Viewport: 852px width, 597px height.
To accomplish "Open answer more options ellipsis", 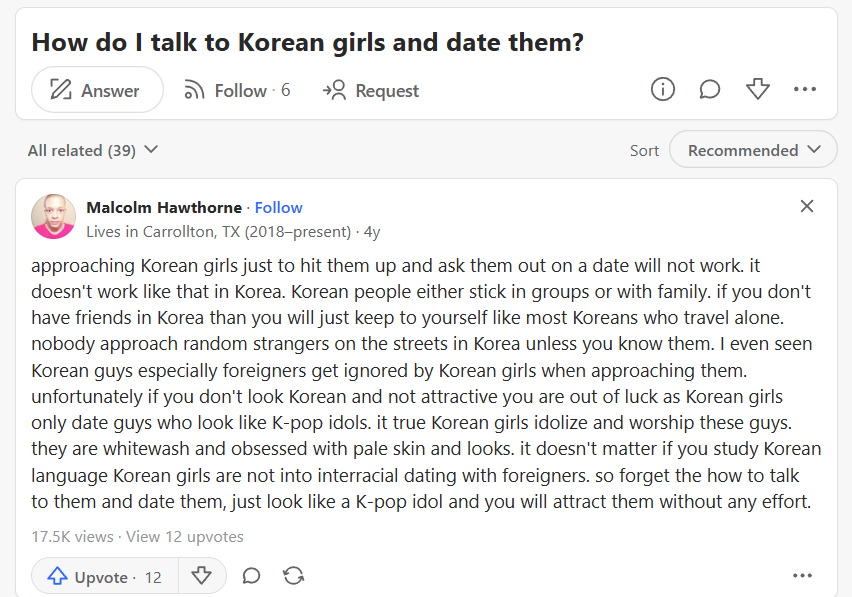I will [802, 576].
